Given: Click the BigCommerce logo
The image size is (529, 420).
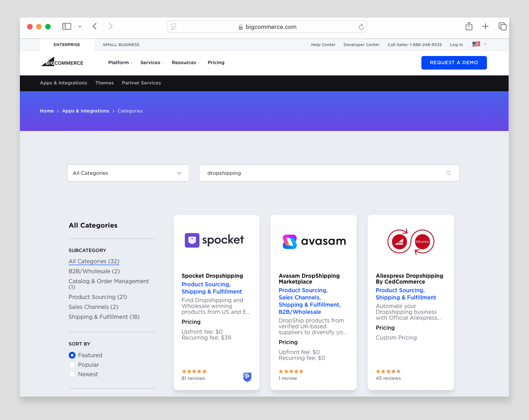Looking at the screenshot, I should 62,62.
